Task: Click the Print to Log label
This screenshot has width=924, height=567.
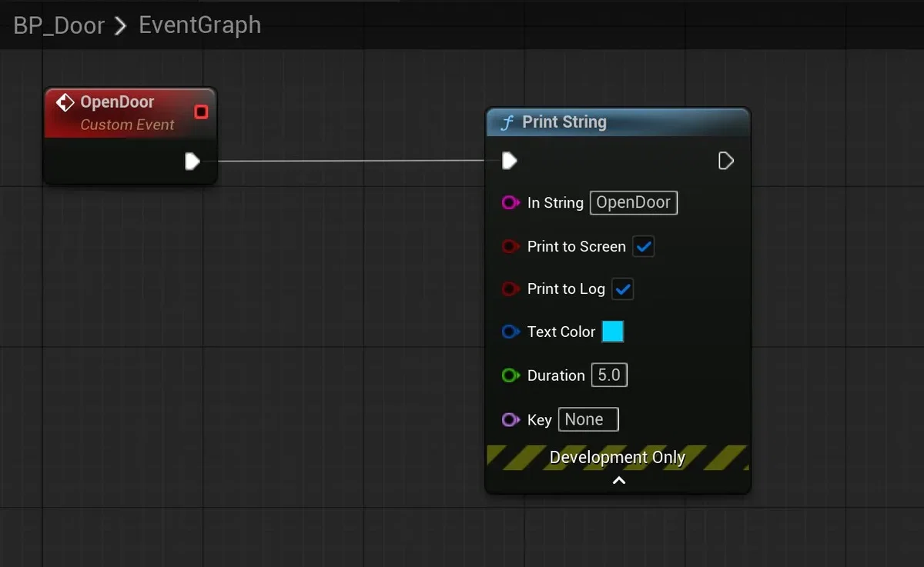Action: coord(566,289)
